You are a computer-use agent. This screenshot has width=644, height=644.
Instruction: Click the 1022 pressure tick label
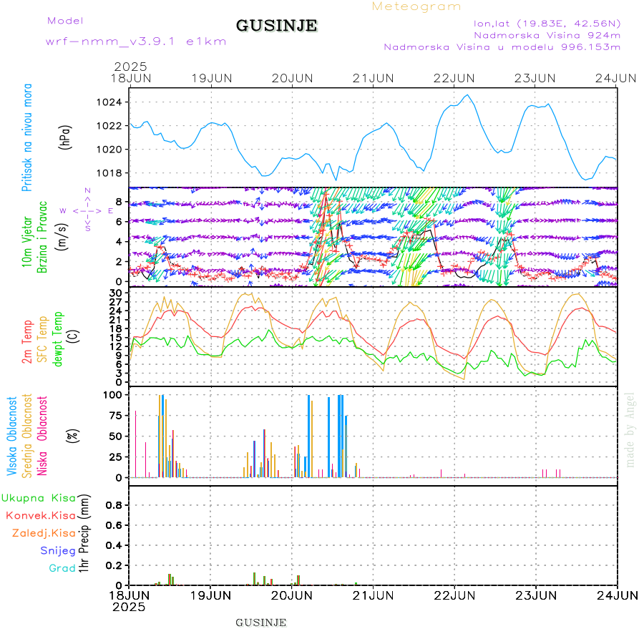point(109,126)
